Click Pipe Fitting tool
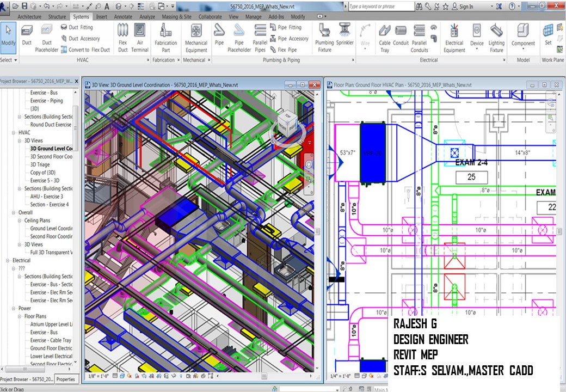The image size is (566, 392). 286,27
